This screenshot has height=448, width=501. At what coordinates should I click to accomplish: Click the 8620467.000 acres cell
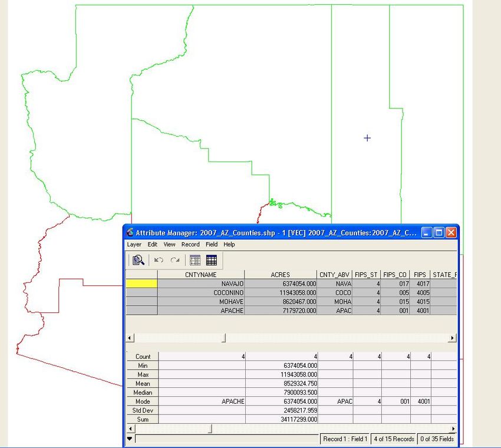pyautogui.click(x=281, y=301)
